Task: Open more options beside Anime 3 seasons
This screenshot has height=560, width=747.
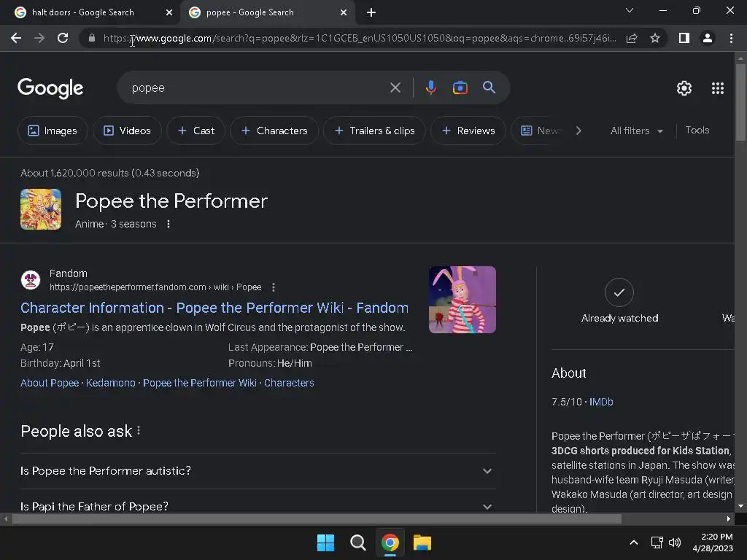Action: [169, 224]
